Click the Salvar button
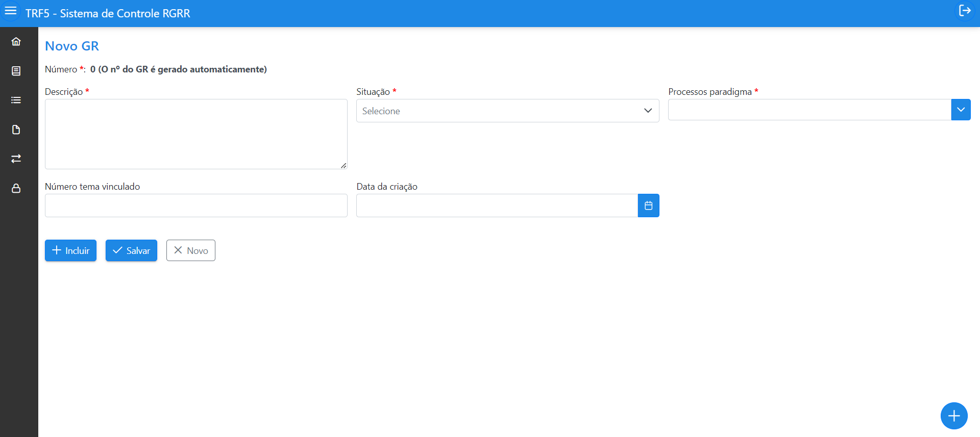 [131, 250]
